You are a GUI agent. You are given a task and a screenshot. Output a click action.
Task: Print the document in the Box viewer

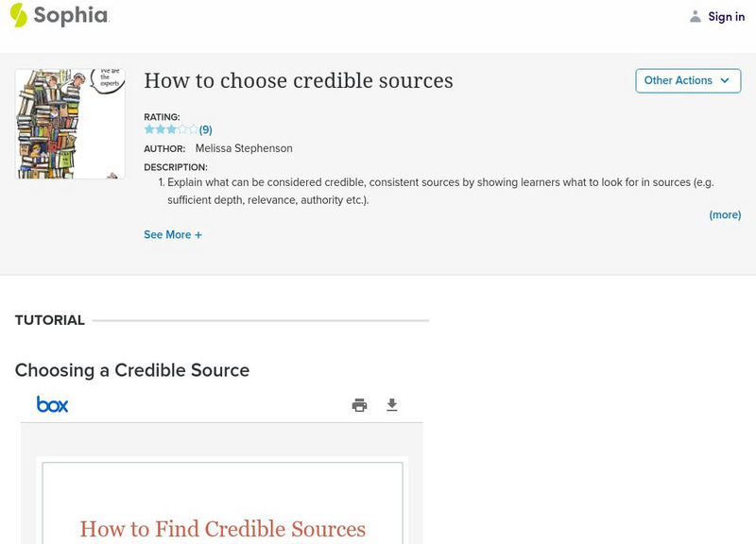point(359,405)
